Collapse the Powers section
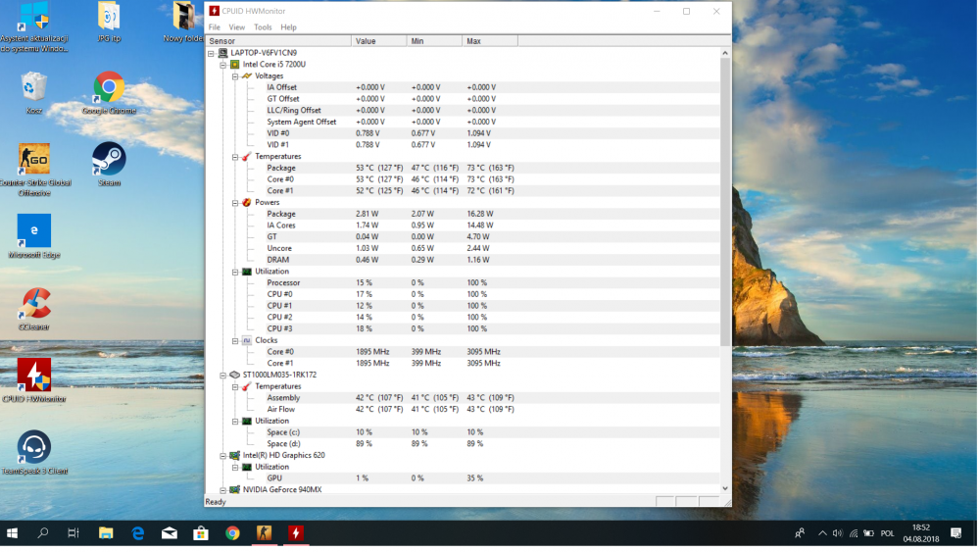The width and height of the screenshot is (980, 552). point(234,203)
